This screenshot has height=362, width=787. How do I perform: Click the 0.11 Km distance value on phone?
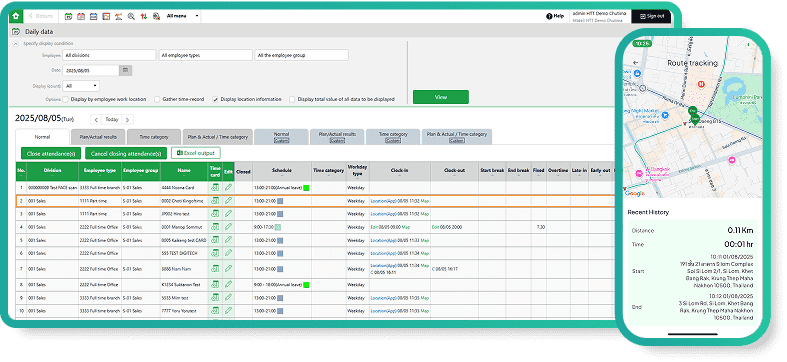point(740,230)
